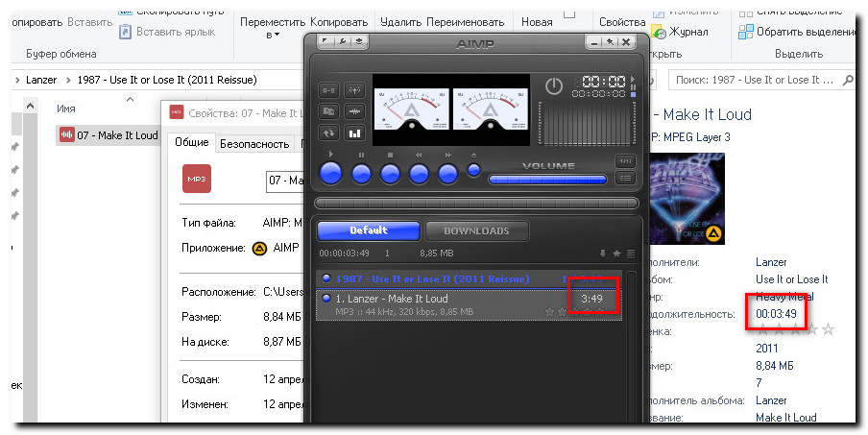
Task: Click the left VU meter in AIMP
Action: pos(411,109)
